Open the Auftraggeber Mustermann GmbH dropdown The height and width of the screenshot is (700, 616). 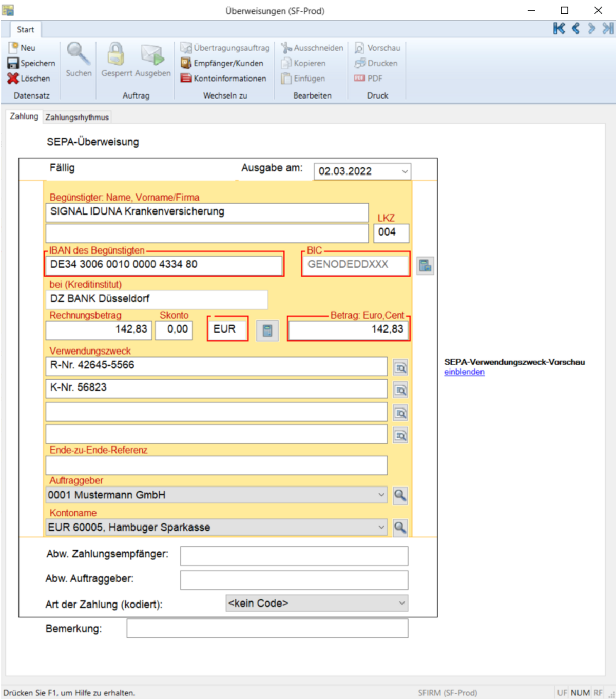pos(381,495)
